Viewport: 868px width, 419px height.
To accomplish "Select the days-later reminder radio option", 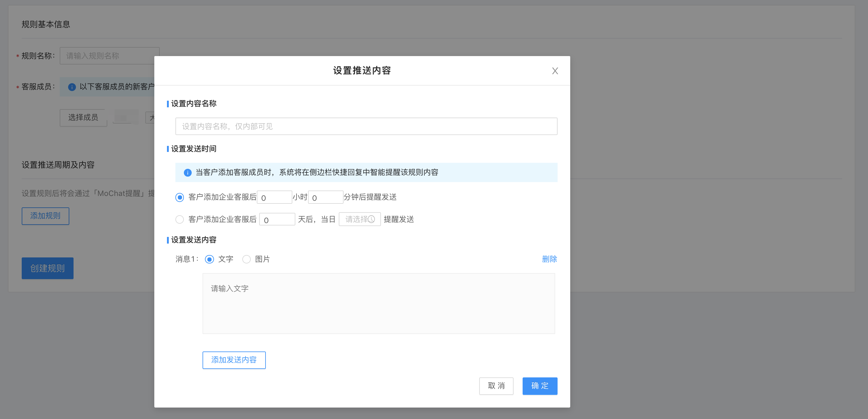I will [x=180, y=219].
